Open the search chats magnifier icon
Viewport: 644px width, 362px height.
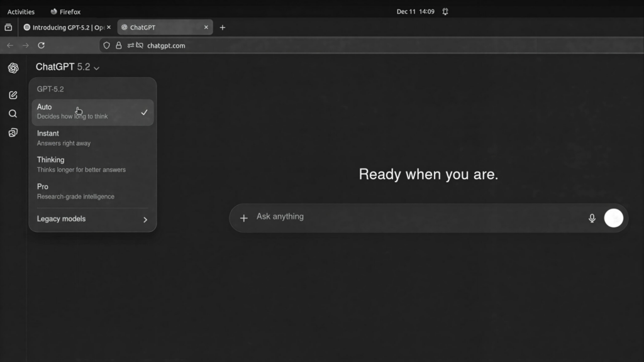(13, 114)
